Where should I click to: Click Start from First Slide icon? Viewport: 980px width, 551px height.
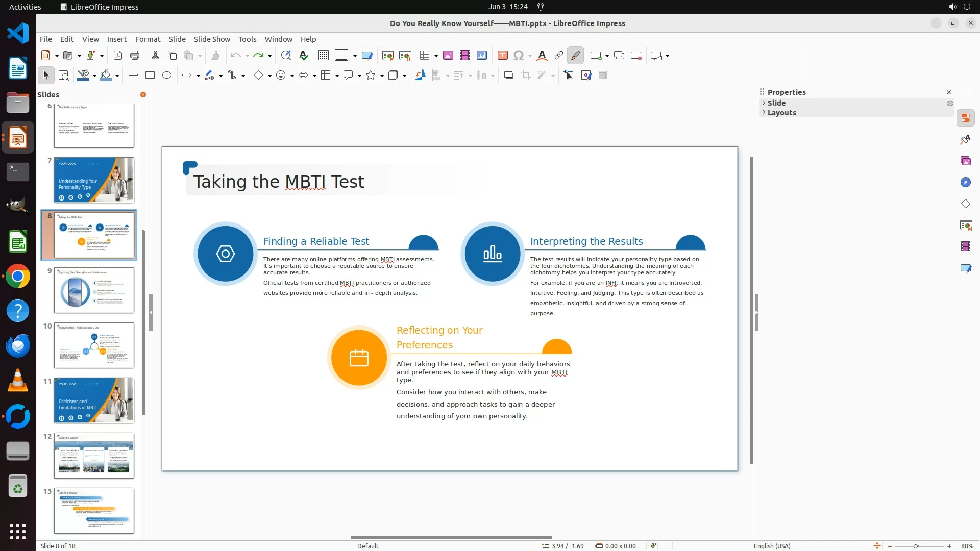(388, 56)
